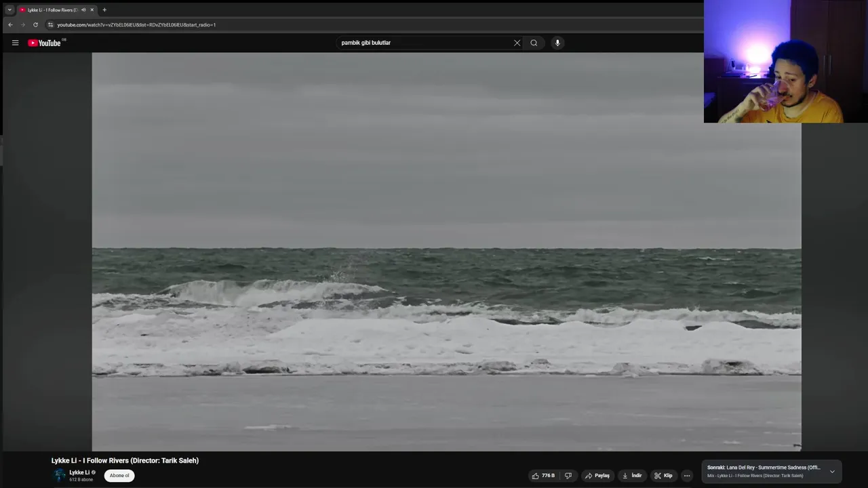
Task: Click the video title 'I Follow Rivers'
Action: click(x=125, y=460)
